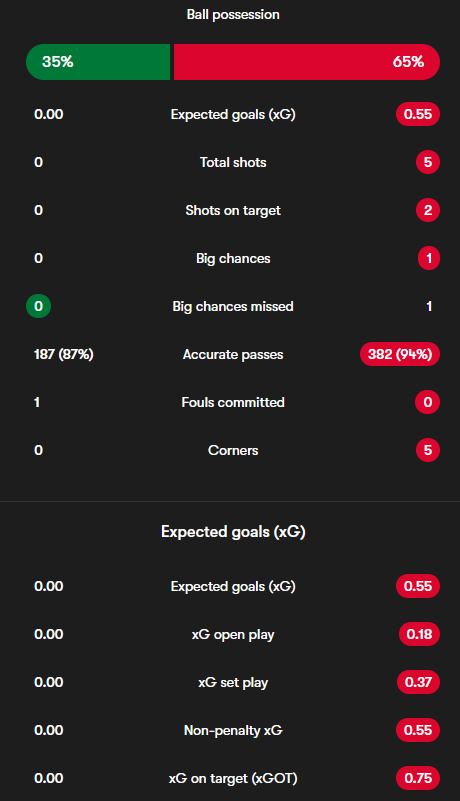The image size is (460, 801).
Task: Click the Ball possession heading
Action: (x=233, y=15)
